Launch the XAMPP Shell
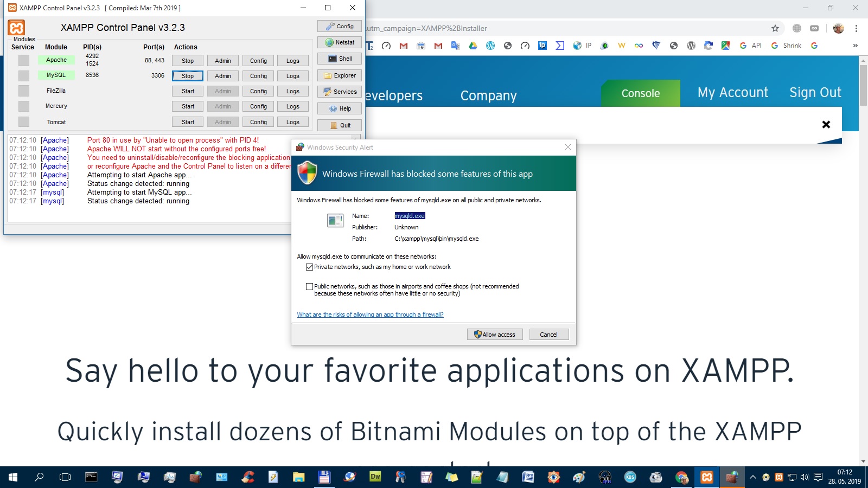The height and width of the screenshot is (488, 868). coord(340,59)
